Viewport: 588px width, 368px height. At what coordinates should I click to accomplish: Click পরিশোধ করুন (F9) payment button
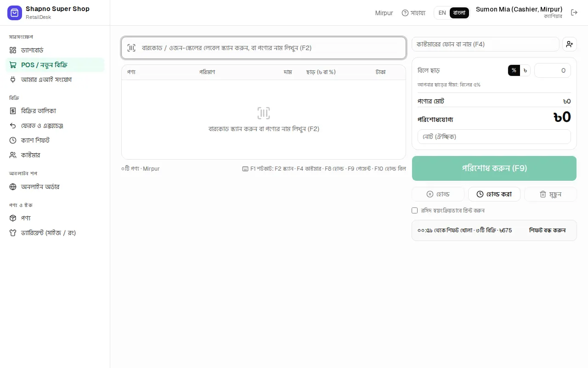pos(494,168)
